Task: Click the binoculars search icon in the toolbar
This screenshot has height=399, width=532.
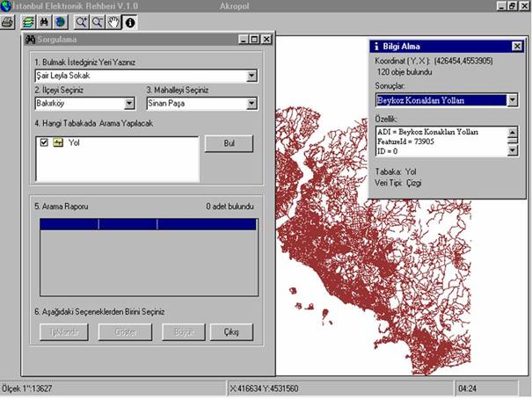Action: coord(43,21)
